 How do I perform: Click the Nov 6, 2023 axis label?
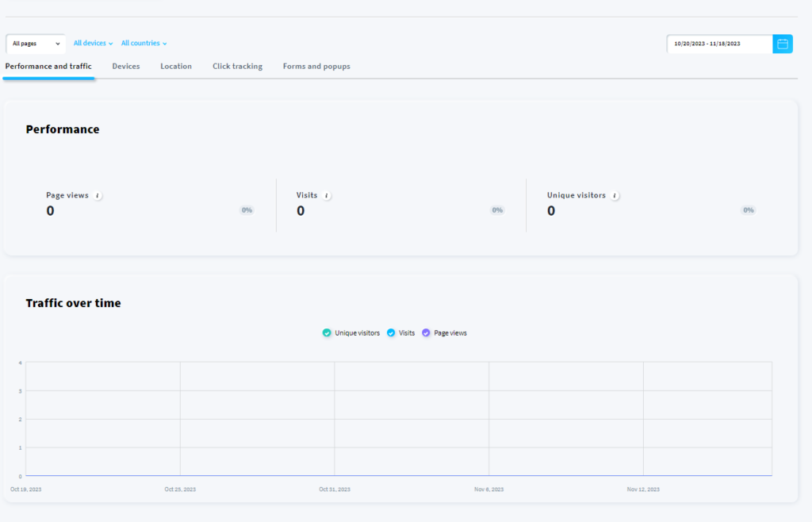coord(488,489)
